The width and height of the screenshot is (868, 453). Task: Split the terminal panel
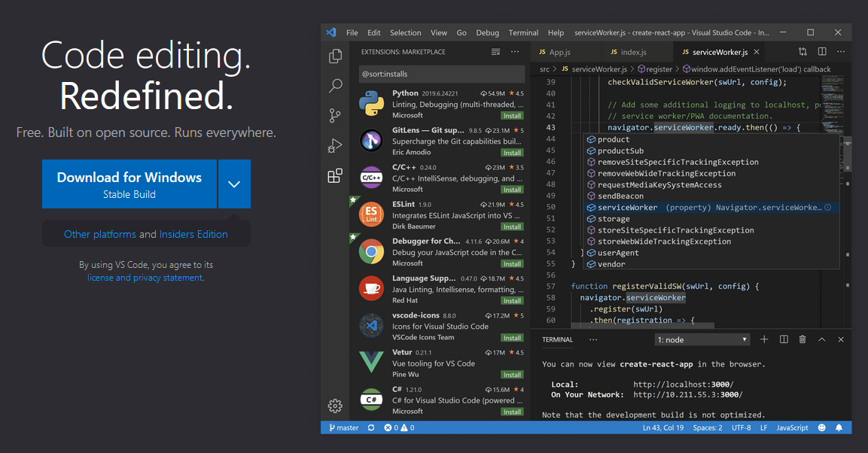[783, 339]
